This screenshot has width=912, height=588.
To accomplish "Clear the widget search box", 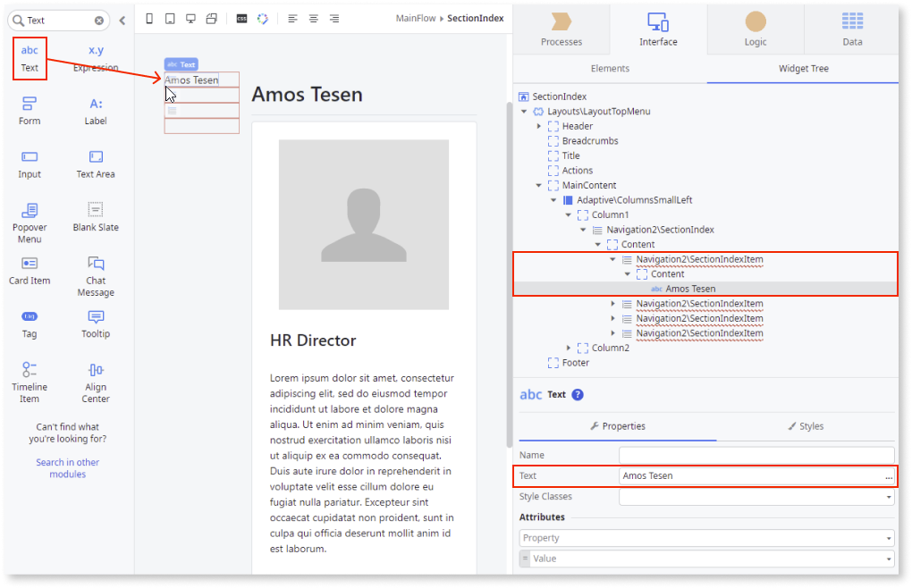I will coord(98,21).
